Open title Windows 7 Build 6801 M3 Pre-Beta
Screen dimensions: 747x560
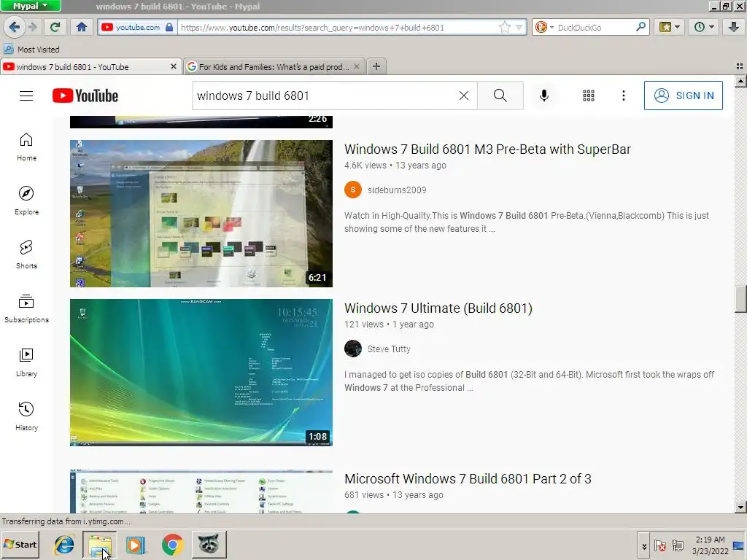pyautogui.click(x=487, y=149)
